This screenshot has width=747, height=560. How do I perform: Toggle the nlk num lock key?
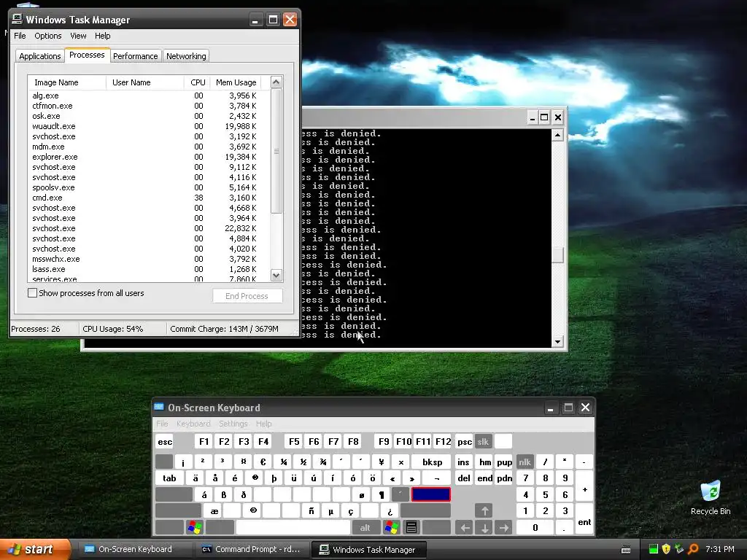point(525,462)
